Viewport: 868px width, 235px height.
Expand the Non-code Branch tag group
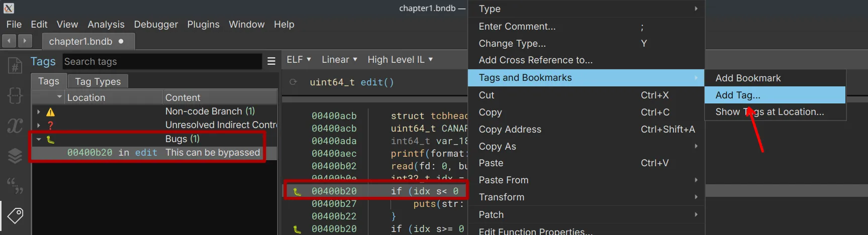coord(39,112)
